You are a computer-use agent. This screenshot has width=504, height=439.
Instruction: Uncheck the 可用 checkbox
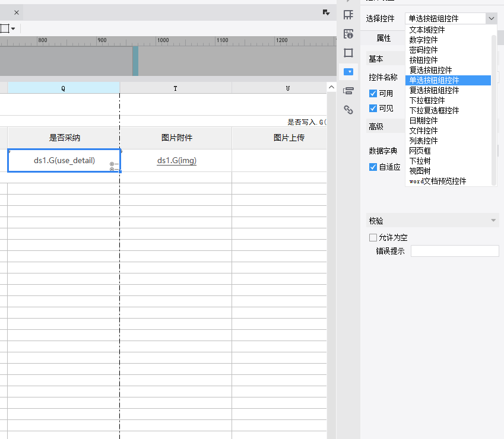[373, 93]
